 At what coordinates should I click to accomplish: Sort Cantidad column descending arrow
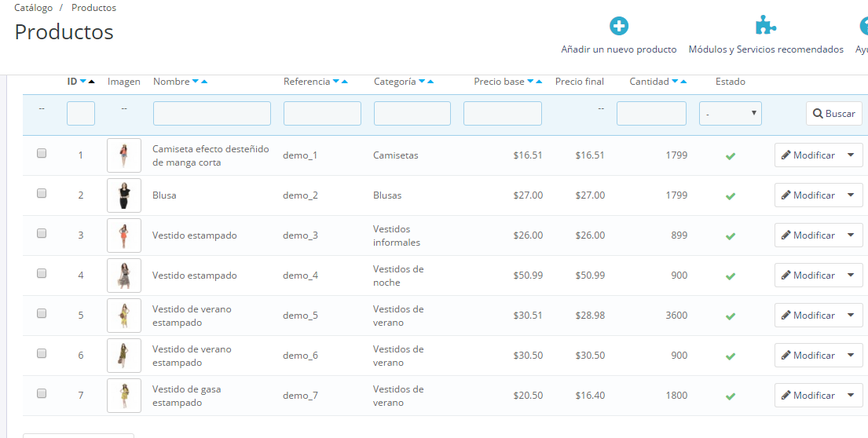coord(675,82)
